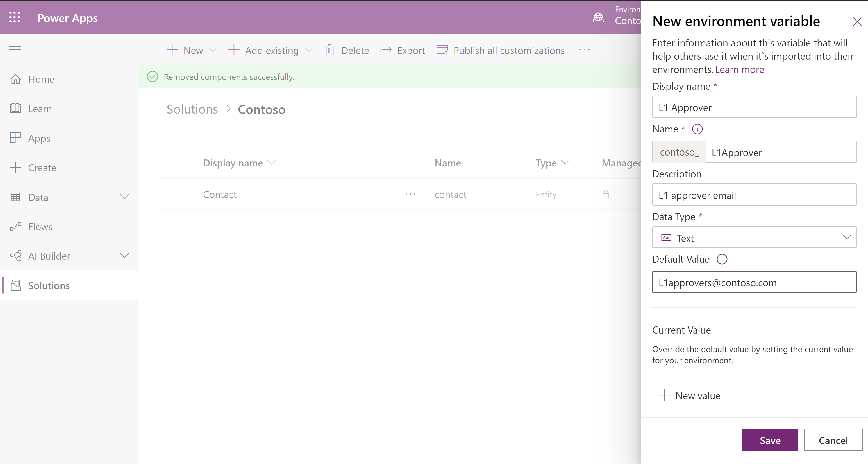Click the Solutions icon in sidebar
The width and height of the screenshot is (868, 464).
15,285
